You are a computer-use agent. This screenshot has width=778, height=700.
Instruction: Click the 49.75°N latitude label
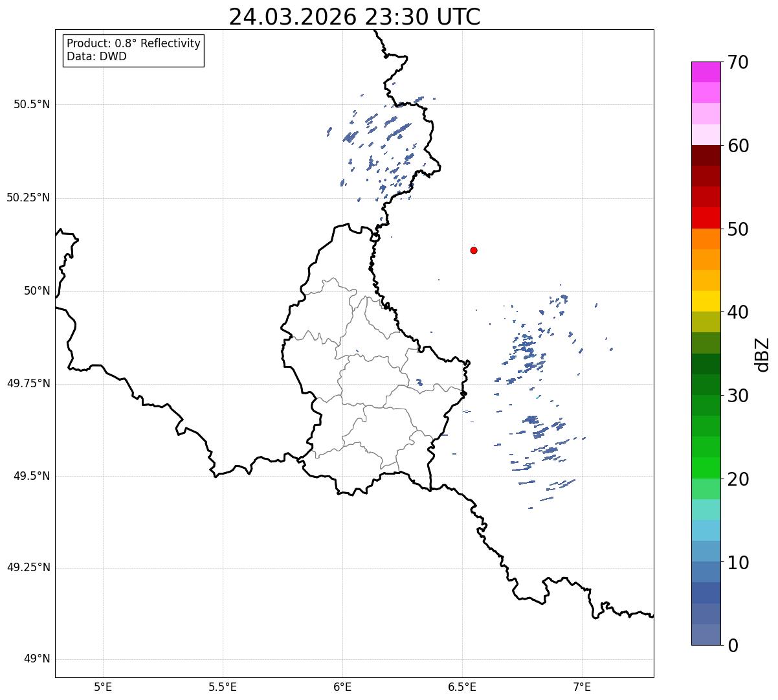tap(28, 383)
